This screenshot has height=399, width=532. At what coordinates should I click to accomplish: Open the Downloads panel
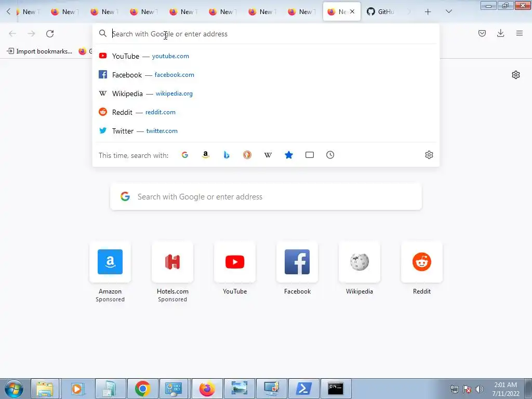pyautogui.click(x=500, y=33)
